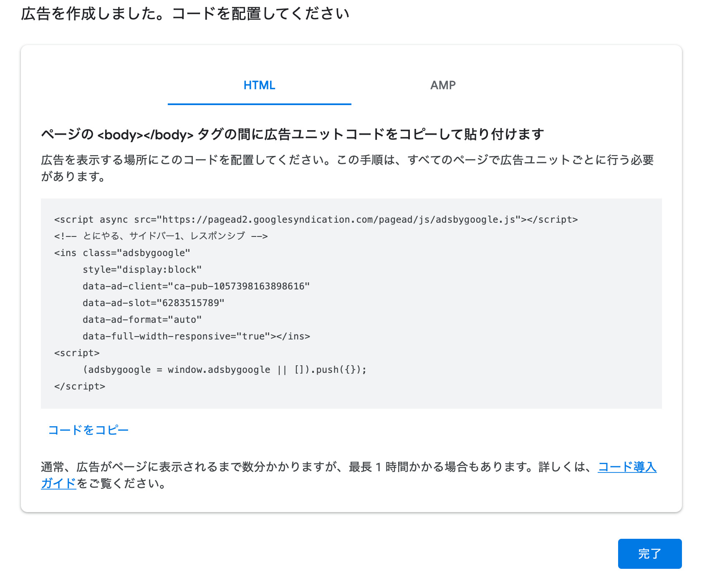Click the <body></body> instruction heading

(293, 134)
